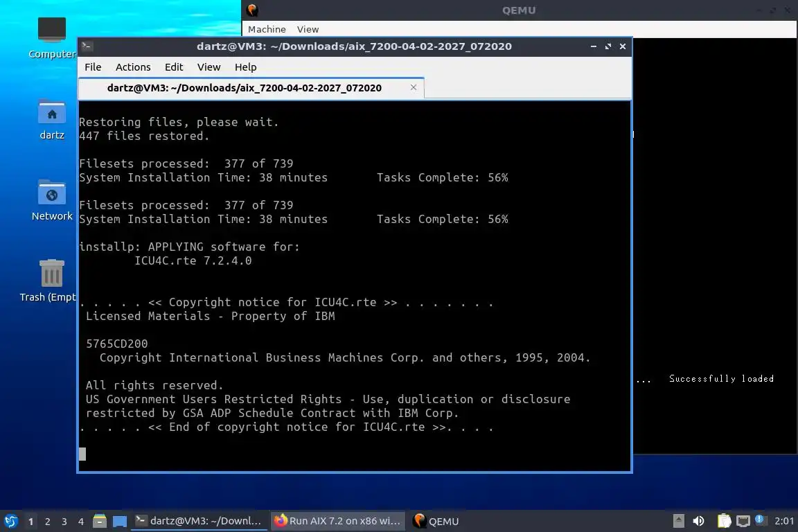Click 'Licensed Materials - Property of IBM' line
The width and height of the screenshot is (798, 532).
pyautogui.click(x=210, y=316)
